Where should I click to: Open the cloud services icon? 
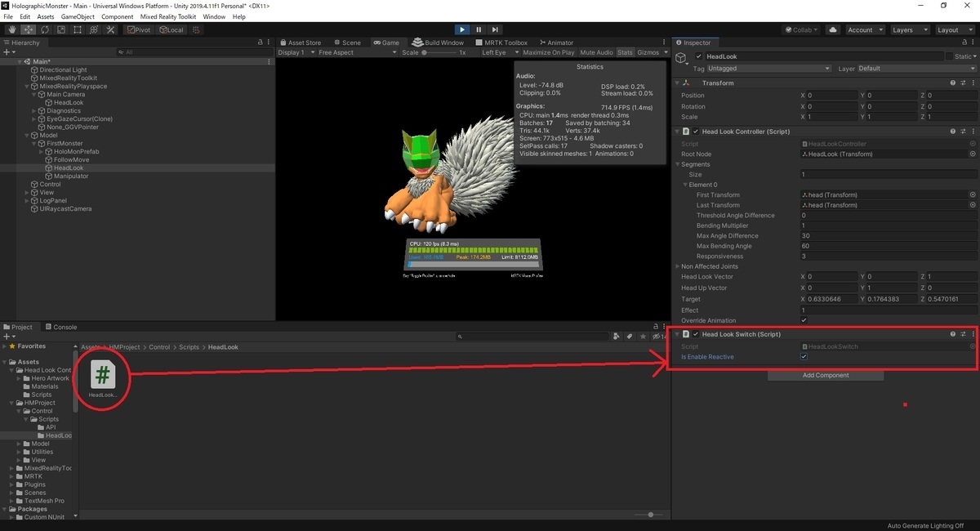click(x=832, y=29)
